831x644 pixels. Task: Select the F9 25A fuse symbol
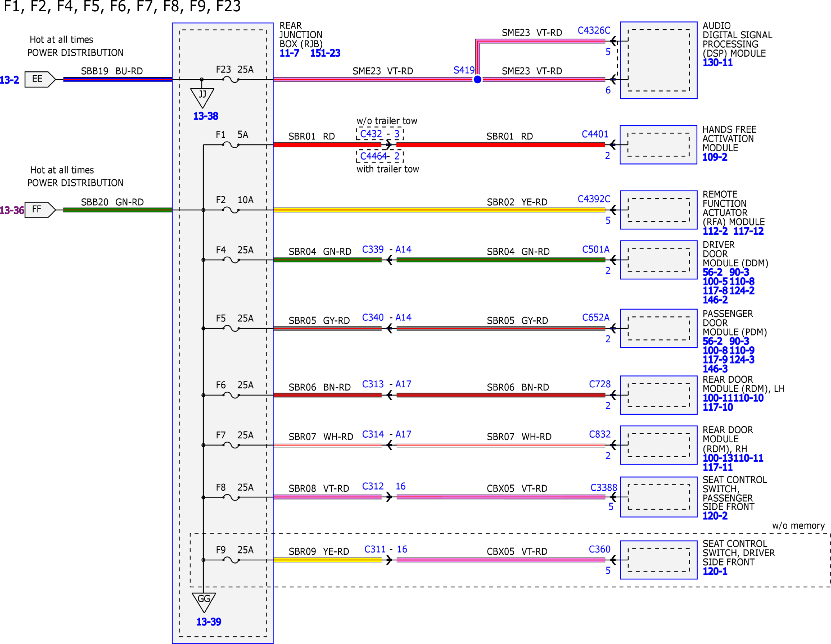231,560
